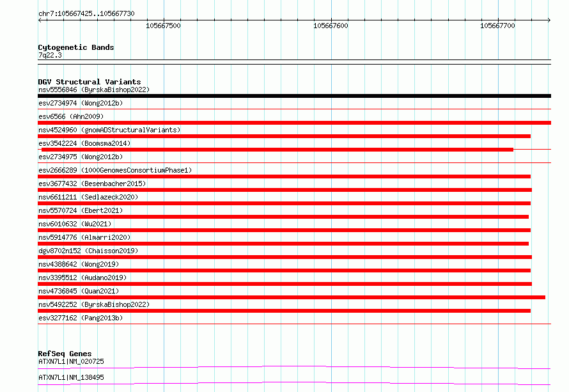This screenshot has height=392, width=569.
Task: Open the nsv4388642 (Wong2019) variant
Action: pos(79,264)
